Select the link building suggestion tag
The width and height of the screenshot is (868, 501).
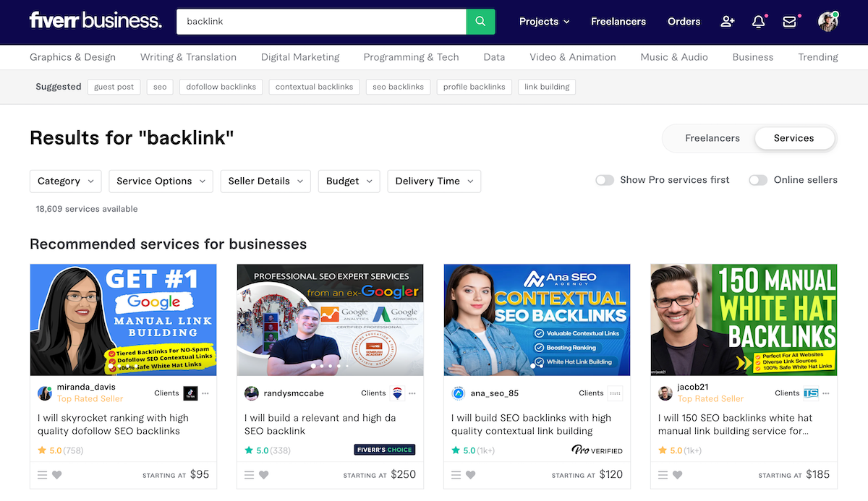pyautogui.click(x=547, y=87)
